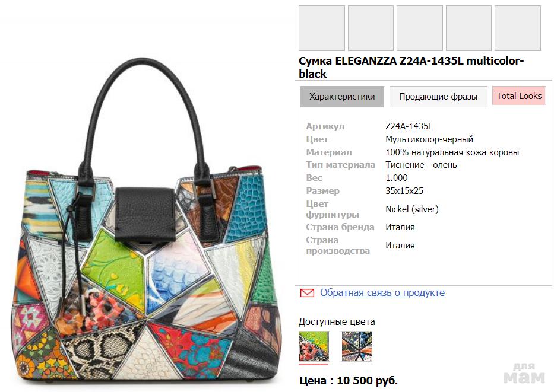Click the product title Сумка ELEGANZZA Z24A-1435L
This screenshot has height=392, width=554.
(x=411, y=68)
